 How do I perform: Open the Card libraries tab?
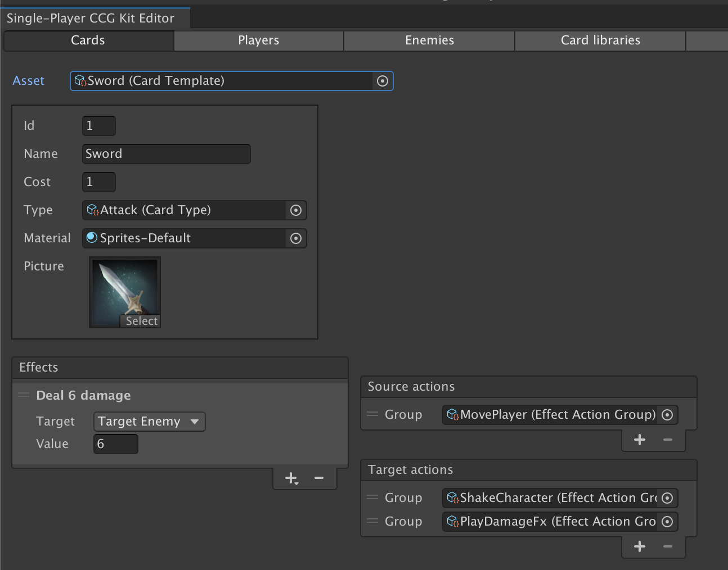600,40
